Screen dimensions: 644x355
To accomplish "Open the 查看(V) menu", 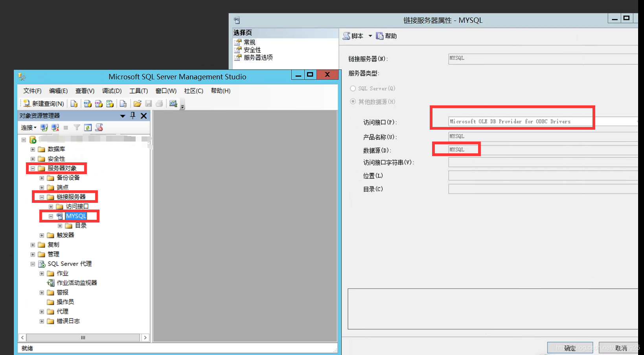I will point(85,91).
